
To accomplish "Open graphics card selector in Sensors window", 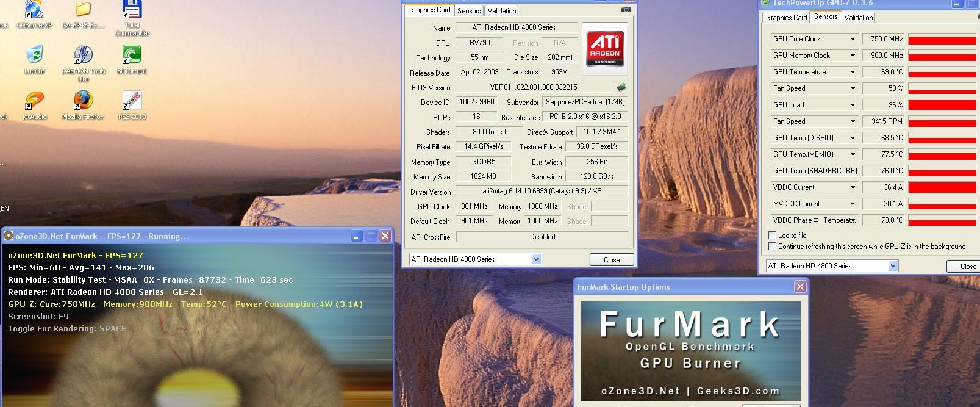I will (x=832, y=266).
